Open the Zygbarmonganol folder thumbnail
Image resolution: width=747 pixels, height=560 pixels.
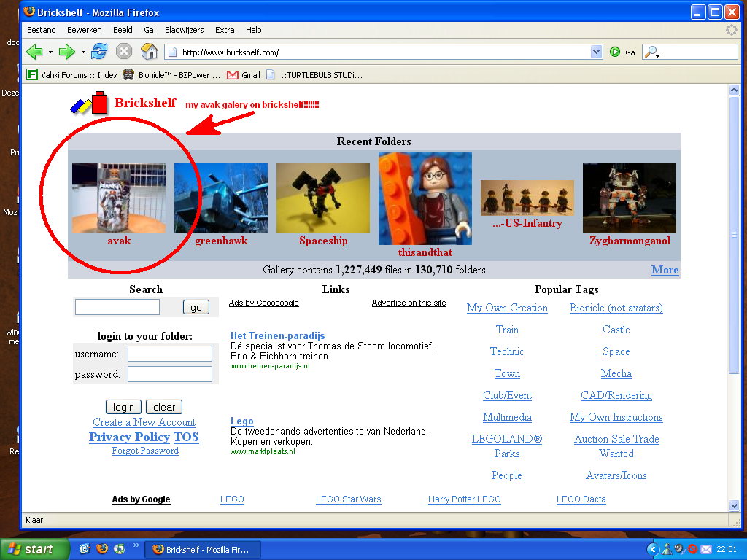[x=630, y=198]
